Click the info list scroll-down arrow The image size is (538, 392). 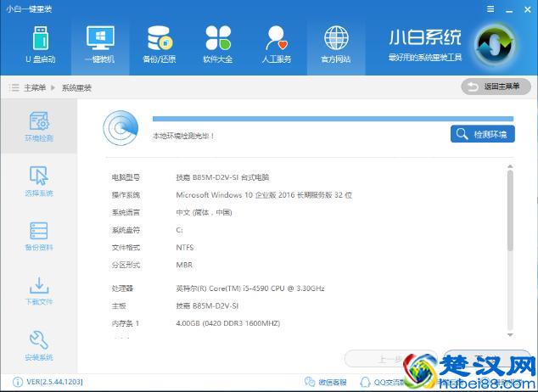tap(510, 334)
